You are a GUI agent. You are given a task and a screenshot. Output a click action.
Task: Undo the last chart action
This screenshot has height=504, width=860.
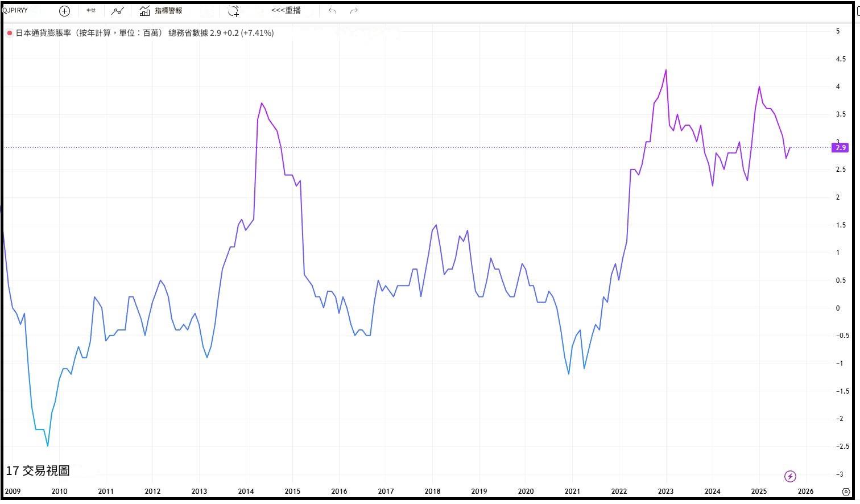[x=333, y=11]
